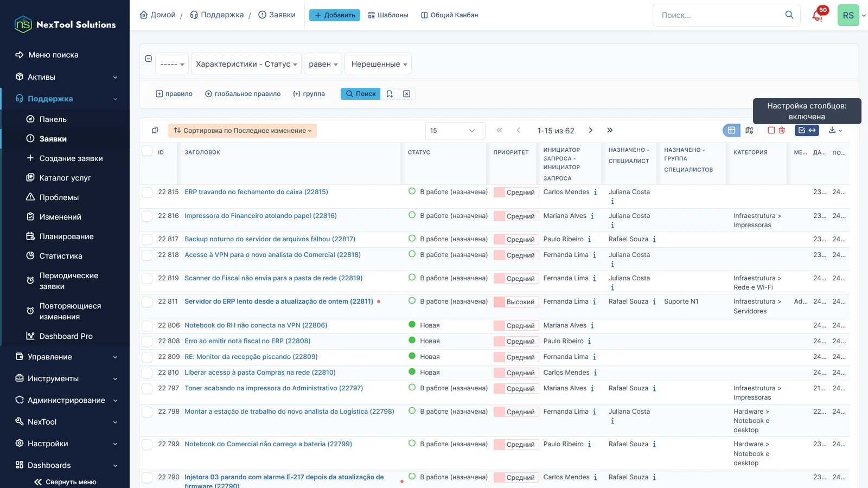The width and height of the screenshot is (868, 488).
Task: Clear search criteria with the X icon
Action: click(406, 94)
